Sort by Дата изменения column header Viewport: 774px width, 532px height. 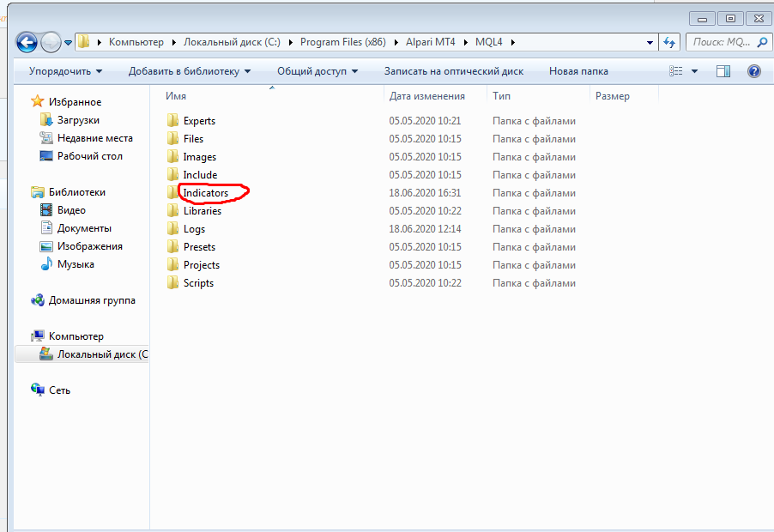coord(427,96)
